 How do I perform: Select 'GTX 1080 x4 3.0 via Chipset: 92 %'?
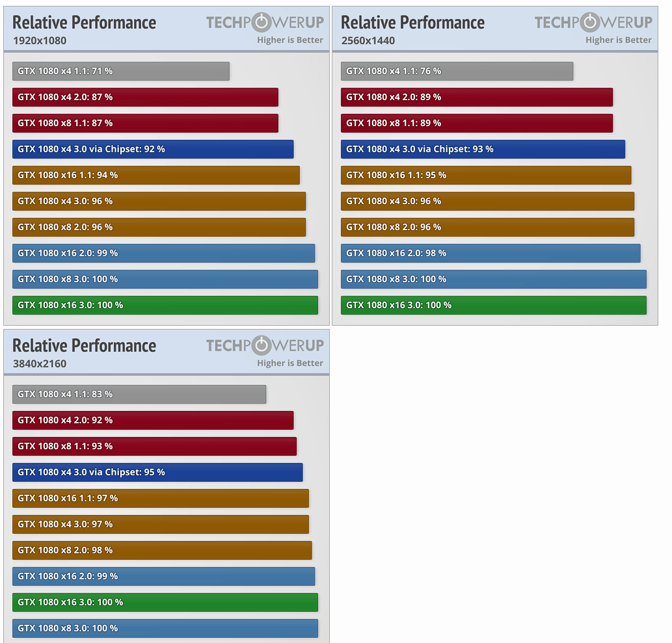(x=153, y=149)
